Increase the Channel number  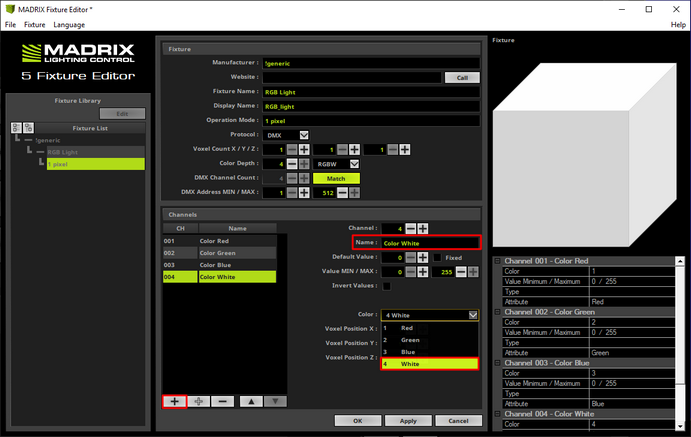click(x=423, y=229)
